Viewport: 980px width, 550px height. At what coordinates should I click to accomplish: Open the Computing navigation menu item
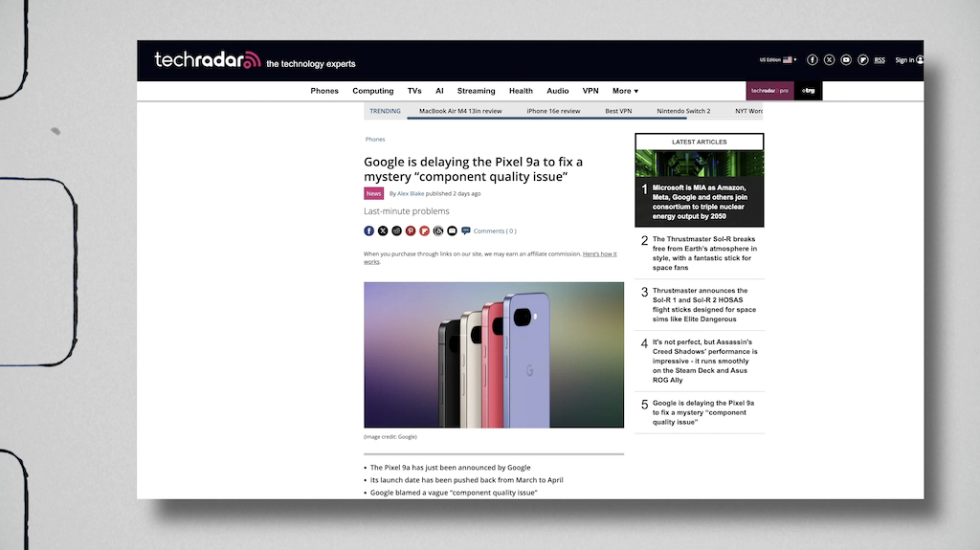coord(373,91)
